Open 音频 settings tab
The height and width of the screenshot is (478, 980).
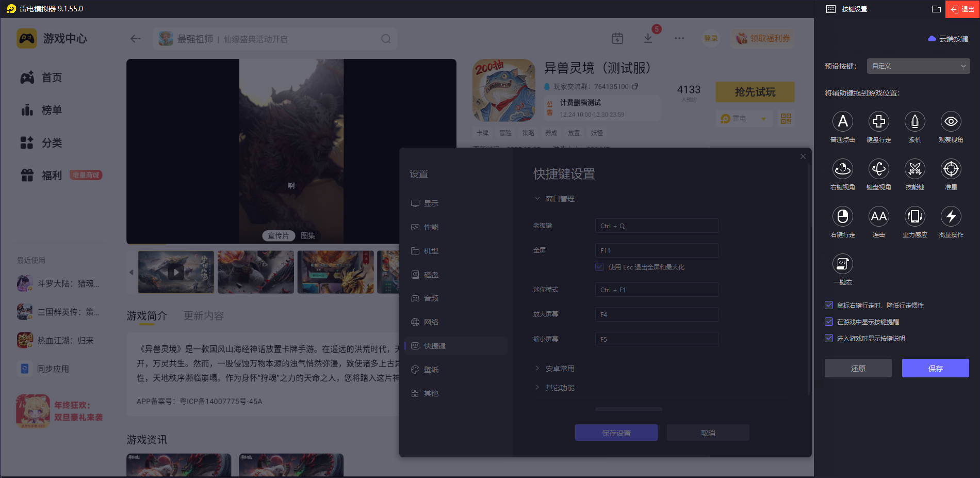point(456,298)
